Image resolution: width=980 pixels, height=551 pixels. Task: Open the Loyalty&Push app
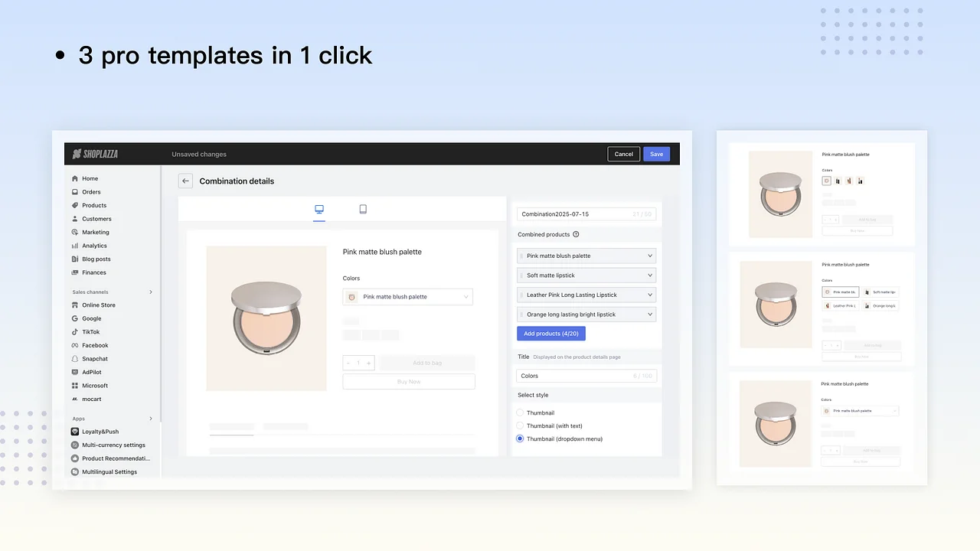coord(100,431)
